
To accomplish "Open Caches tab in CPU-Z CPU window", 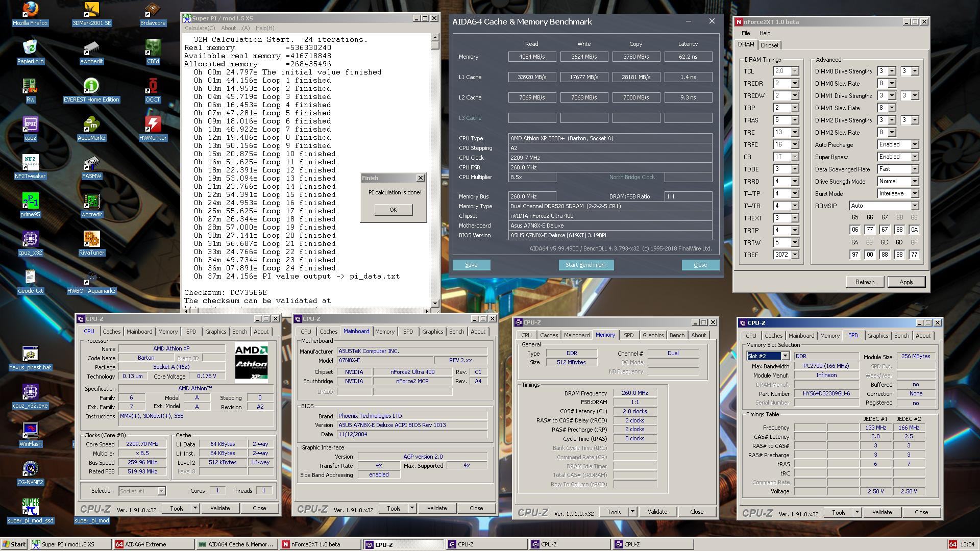I will click(x=112, y=332).
